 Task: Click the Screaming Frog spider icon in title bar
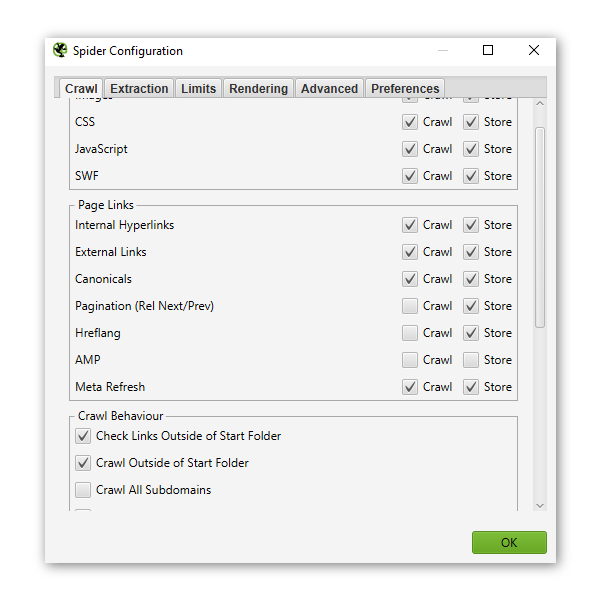tap(60, 51)
